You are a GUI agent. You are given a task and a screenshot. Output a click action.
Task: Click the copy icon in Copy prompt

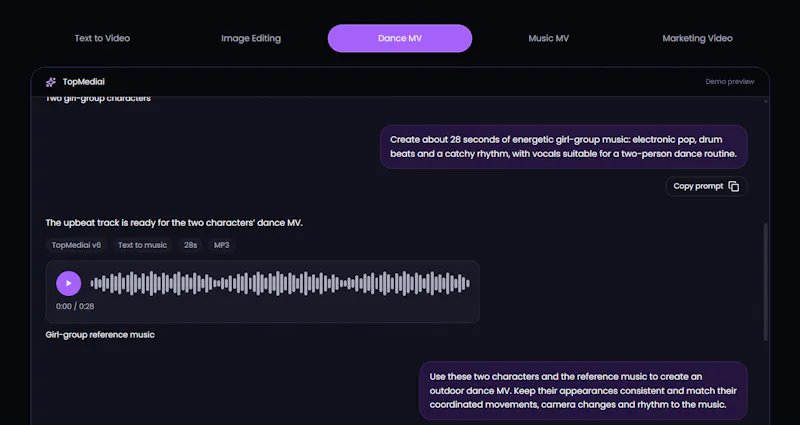coord(734,186)
